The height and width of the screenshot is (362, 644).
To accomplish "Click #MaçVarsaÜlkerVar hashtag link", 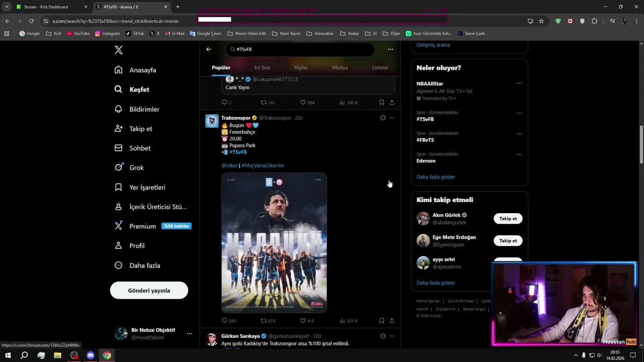I will 263,165.
